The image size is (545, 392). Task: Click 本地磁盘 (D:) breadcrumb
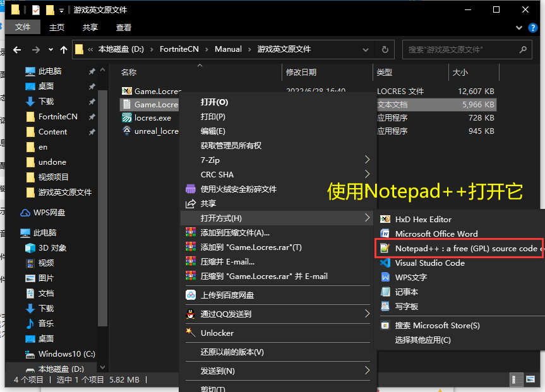point(121,49)
